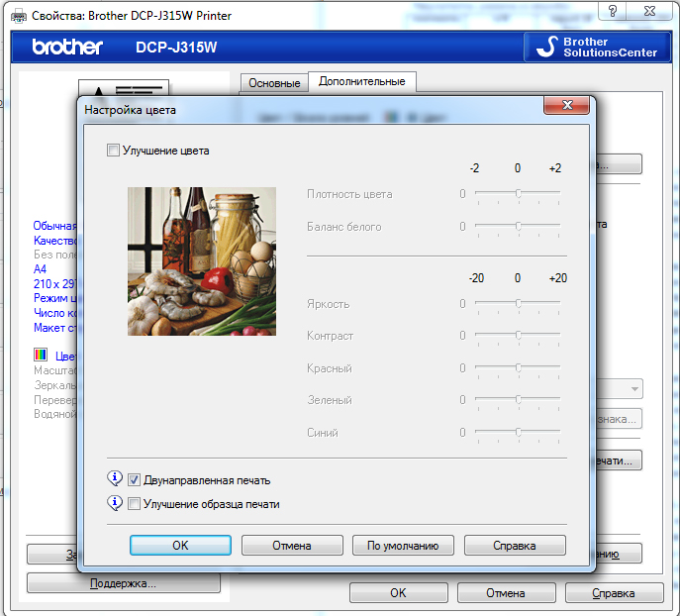Click the Плотность цвета slider
This screenshot has height=616, width=680.
pos(517,194)
